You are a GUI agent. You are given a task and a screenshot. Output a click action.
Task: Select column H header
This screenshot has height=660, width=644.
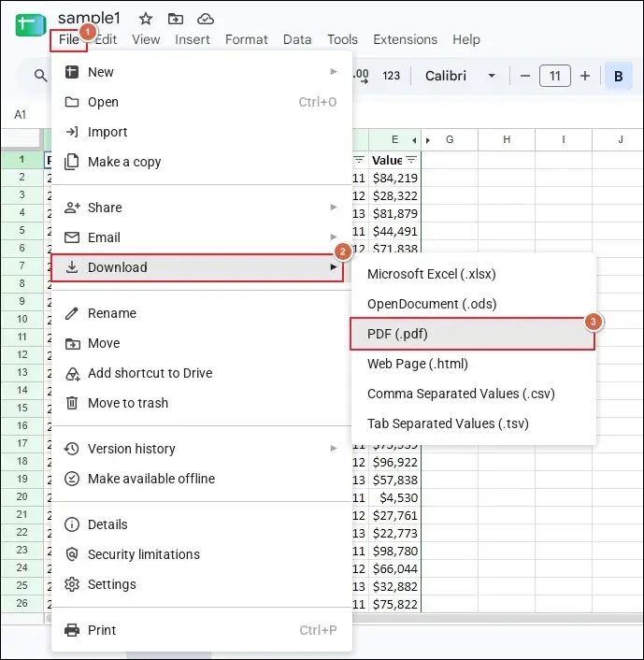coord(507,139)
